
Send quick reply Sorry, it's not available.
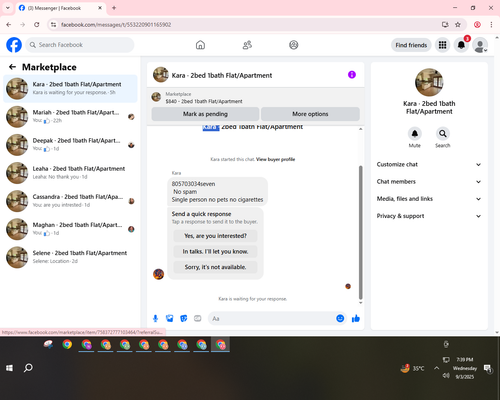[x=215, y=267]
